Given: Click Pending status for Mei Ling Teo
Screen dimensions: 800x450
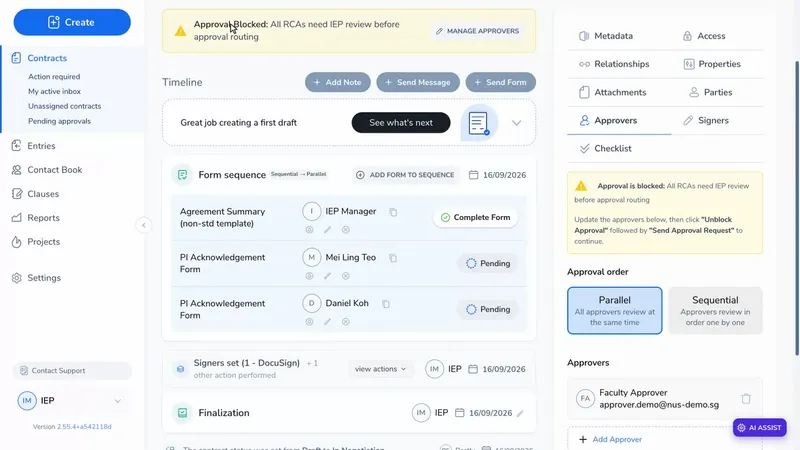Looking at the screenshot, I should tap(488, 263).
